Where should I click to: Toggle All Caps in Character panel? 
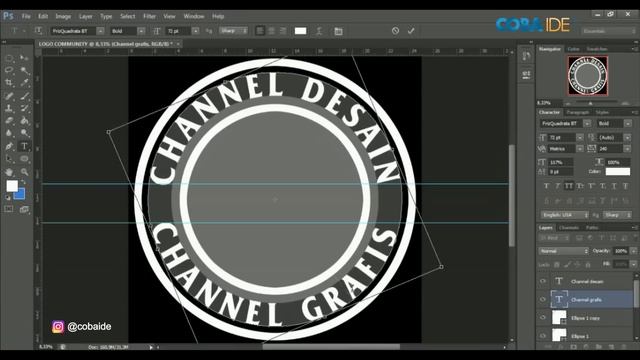tap(569, 186)
